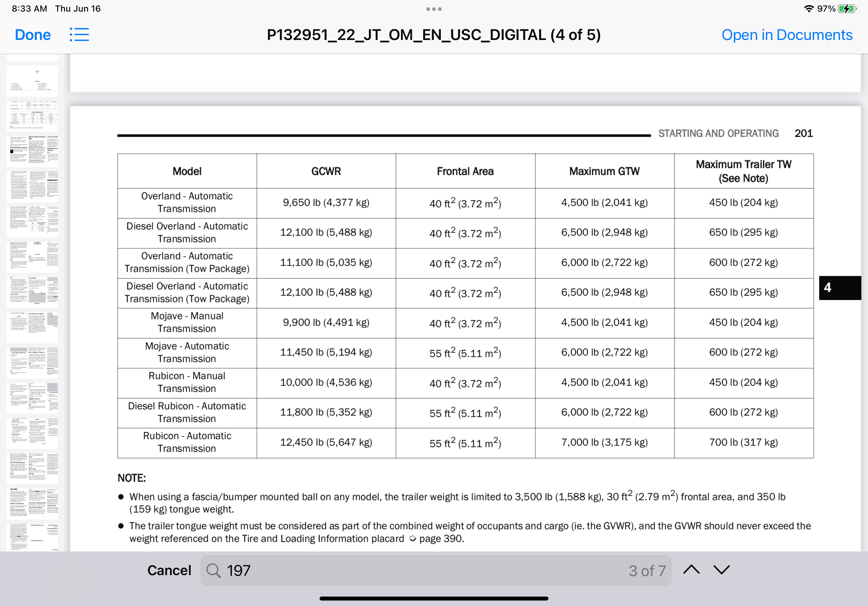
Task: Select the Diesel Rubicon - Automatic Transmission cell
Action: pos(187,412)
